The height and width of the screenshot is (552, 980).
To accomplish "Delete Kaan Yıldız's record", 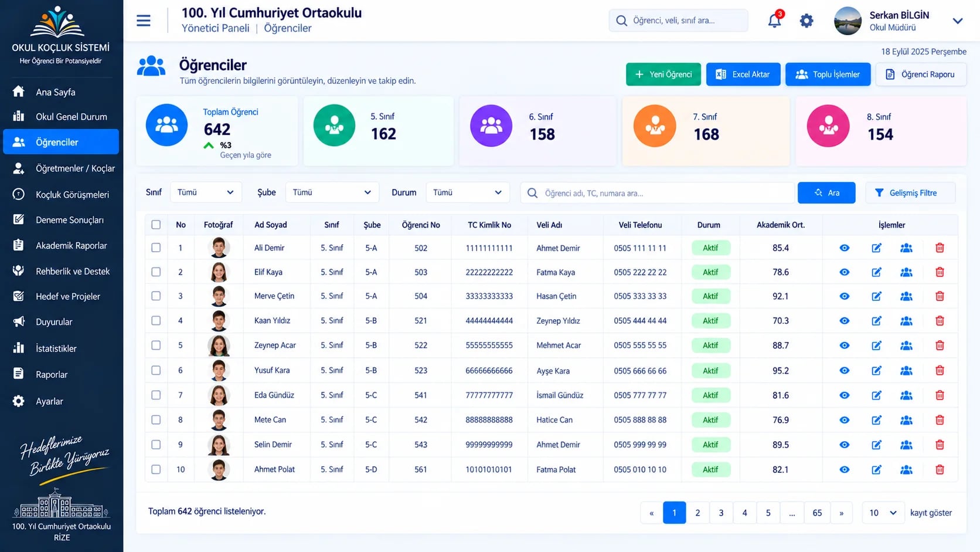I will point(940,321).
